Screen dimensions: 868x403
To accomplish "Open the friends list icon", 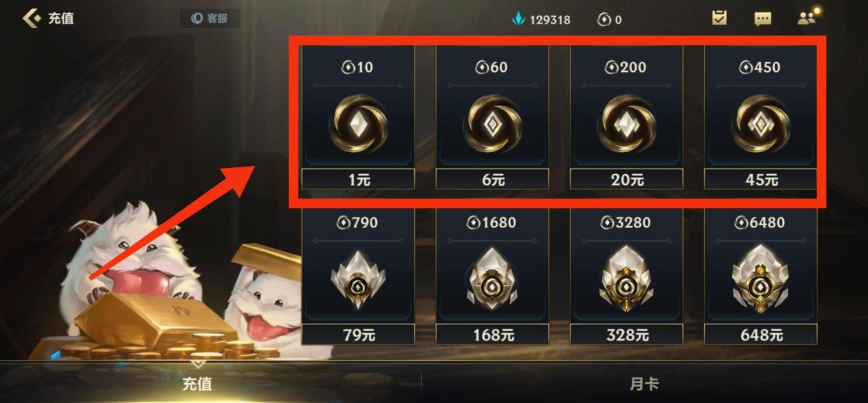I will coord(807,17).
